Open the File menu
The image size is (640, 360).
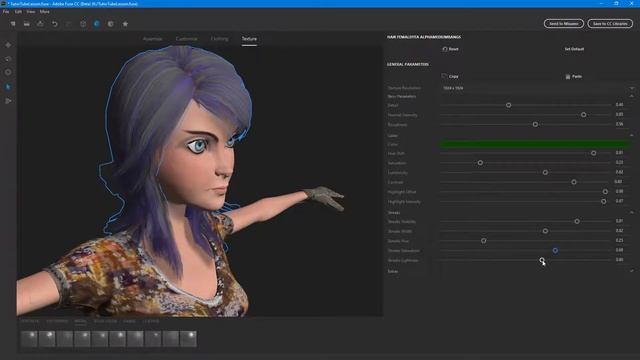[x=6, y=12]
